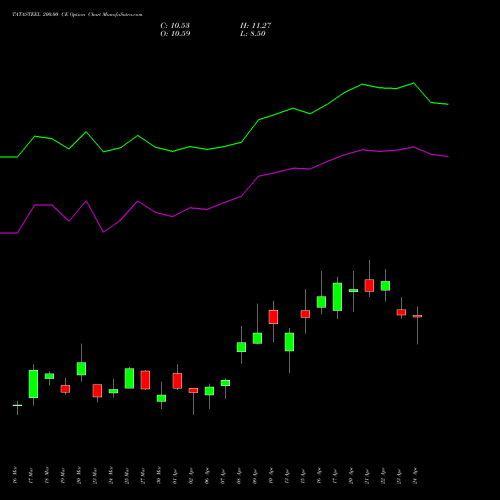Viewport: 500px width, 500px height.
Task: Click the 24 Apr last candlestick
Action: tap(417, 316)
